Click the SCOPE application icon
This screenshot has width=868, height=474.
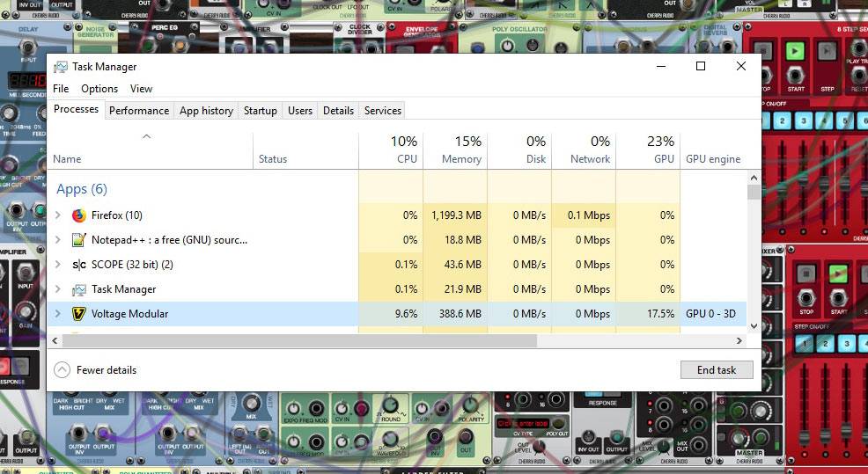point(79,265)
